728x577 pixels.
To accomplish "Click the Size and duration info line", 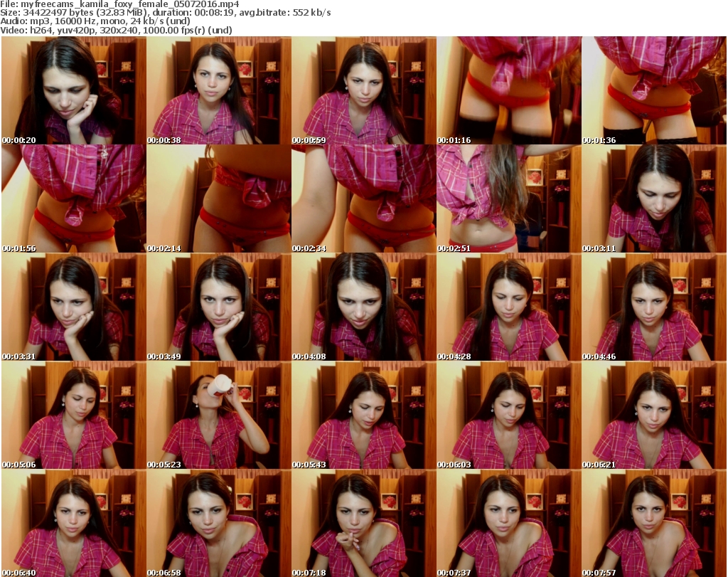I will (165, 13).
